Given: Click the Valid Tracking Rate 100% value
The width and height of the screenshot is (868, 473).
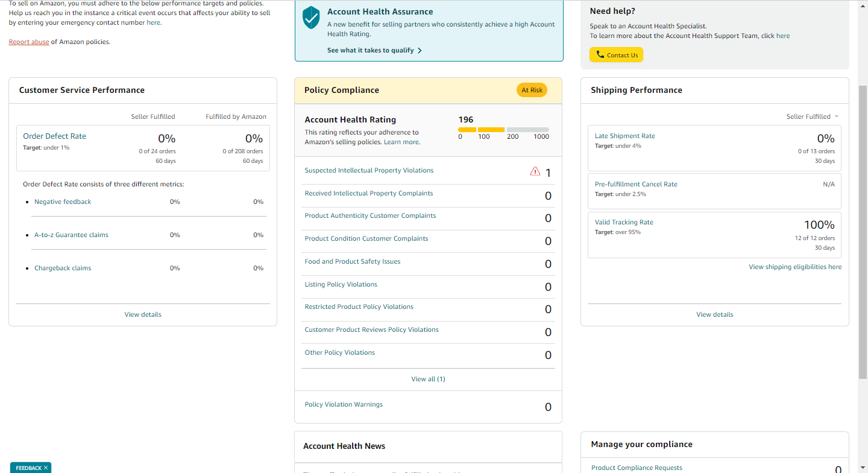Looking at the screenshot, I should [x=819, y=224].
